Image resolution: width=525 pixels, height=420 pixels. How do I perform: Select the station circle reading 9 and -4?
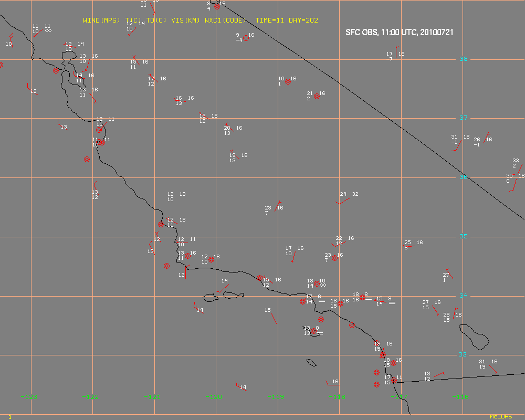tap(246, 38)
